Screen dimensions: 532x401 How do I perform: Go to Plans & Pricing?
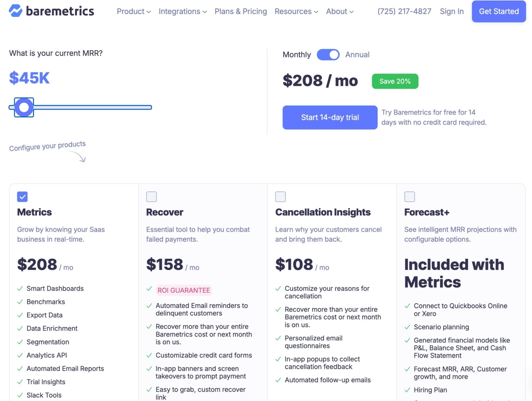(241, 12)
